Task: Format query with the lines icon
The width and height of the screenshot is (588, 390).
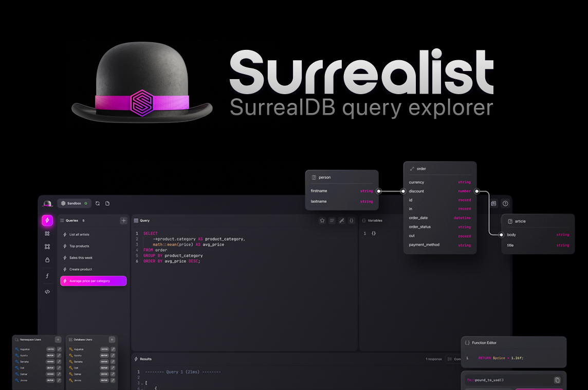Action: click(332, 221)
